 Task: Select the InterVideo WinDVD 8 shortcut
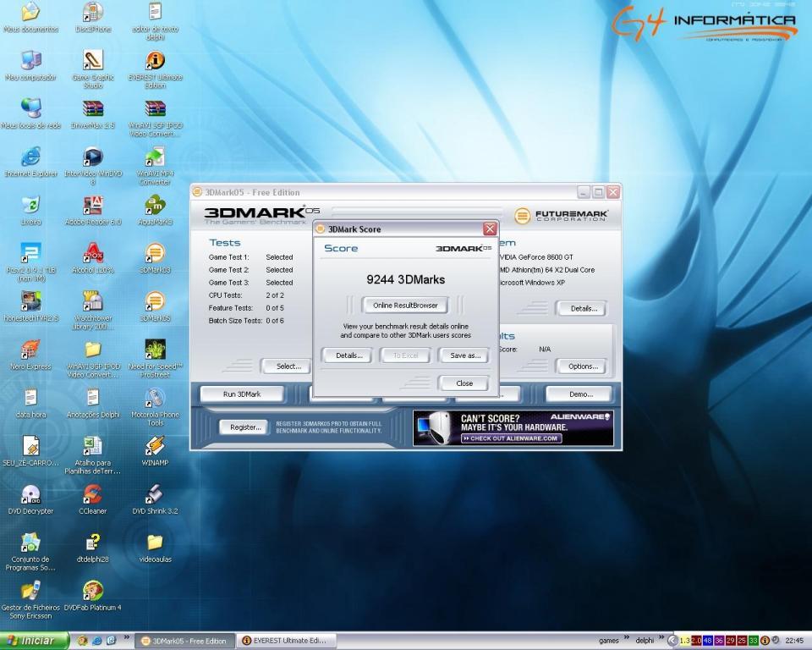[x=93, y=166]
